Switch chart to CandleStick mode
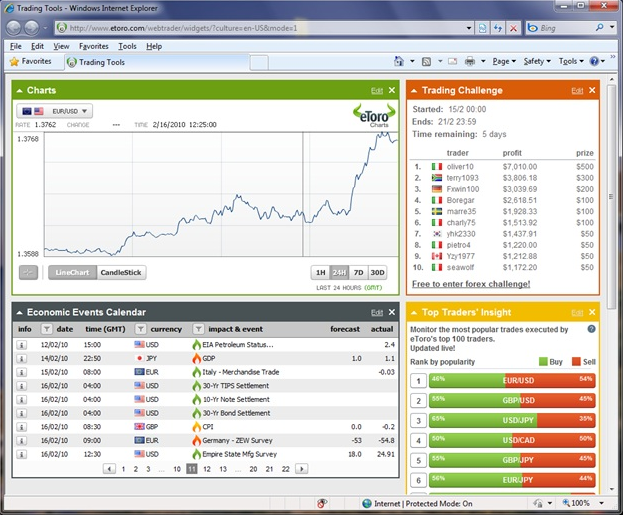This screenshot has width=623, height=515. pyautogui.click(x=121, y=272)
